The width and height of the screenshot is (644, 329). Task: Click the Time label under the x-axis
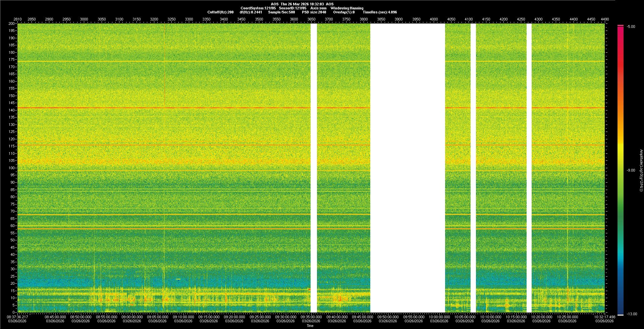310,326
